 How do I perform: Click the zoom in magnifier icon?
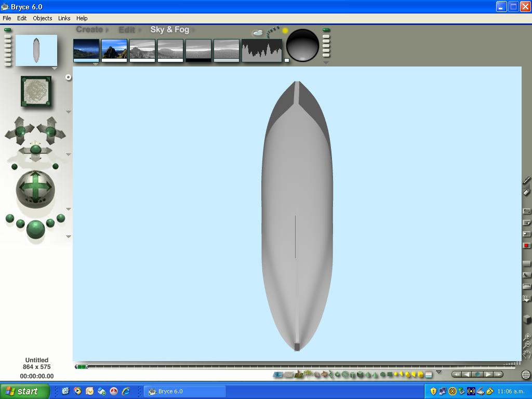point(527,337)
